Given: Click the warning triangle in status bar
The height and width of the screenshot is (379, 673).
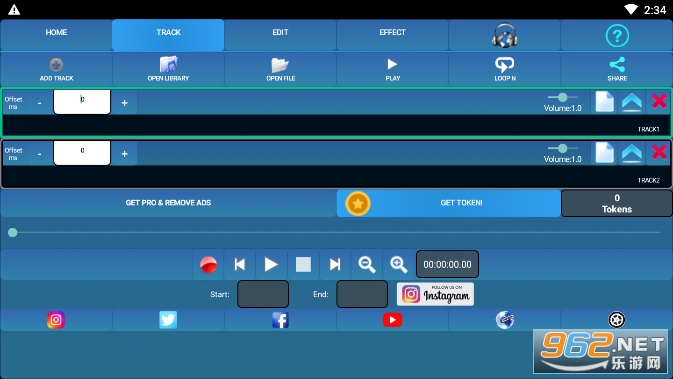Looking at the screenshot, I should [14, 9].
